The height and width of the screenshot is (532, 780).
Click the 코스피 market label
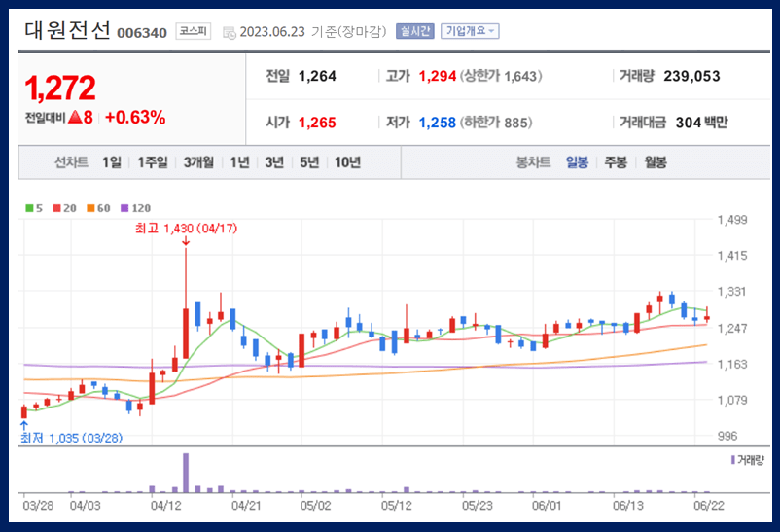point(193,31)
